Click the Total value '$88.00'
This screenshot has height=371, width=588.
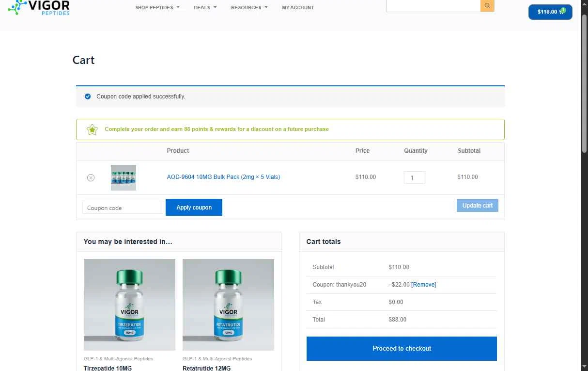397,320
